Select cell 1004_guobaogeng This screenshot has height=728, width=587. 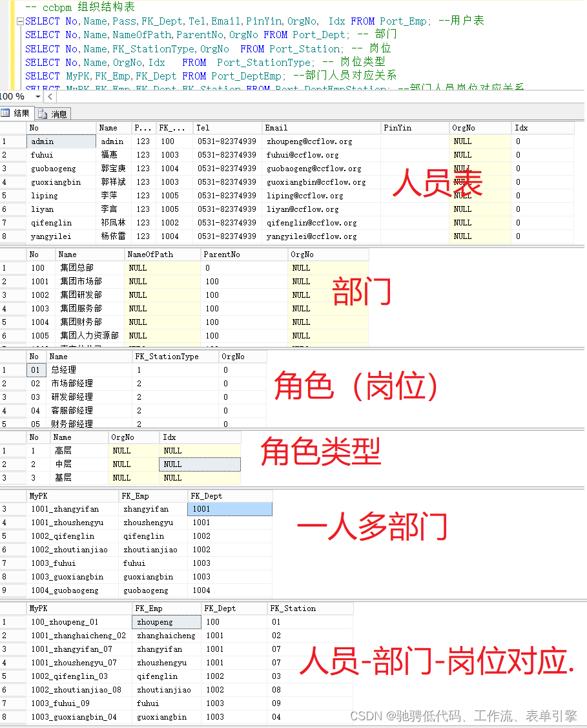coord(73,590)
